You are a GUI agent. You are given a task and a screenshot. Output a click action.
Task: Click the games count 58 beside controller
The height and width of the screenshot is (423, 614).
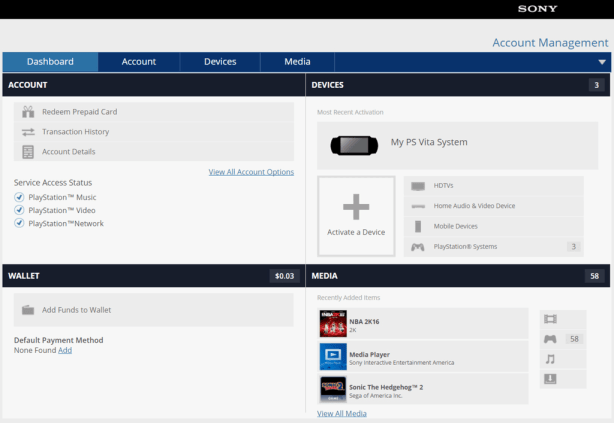click(574, 339)
